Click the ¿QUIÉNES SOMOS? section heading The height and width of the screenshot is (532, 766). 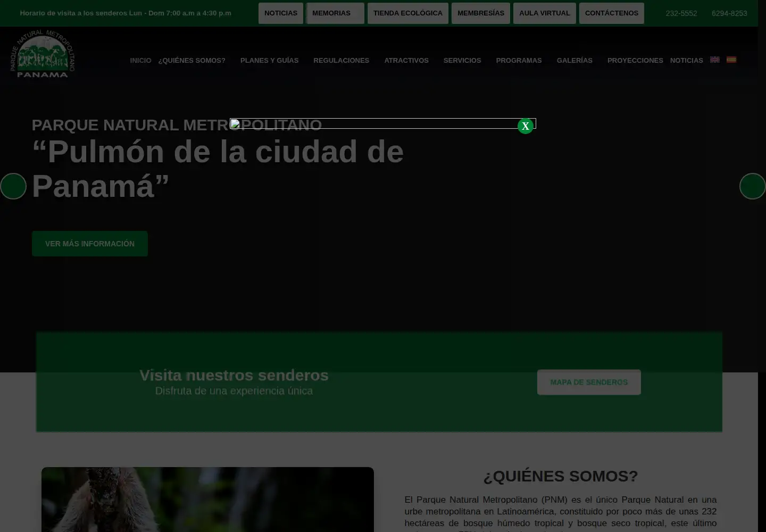pyautogui.click(x=561, y=476)
